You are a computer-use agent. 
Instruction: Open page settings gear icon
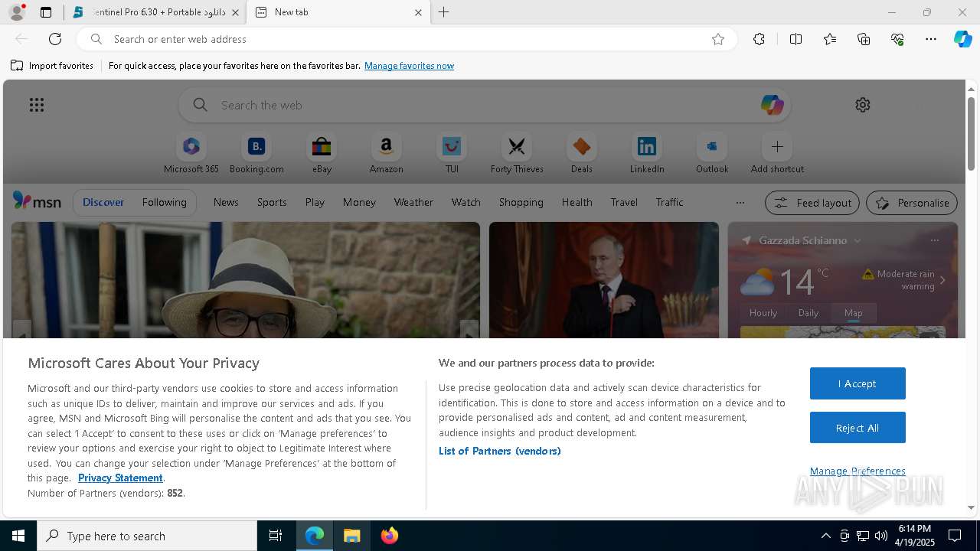click(x=863, y=105)
